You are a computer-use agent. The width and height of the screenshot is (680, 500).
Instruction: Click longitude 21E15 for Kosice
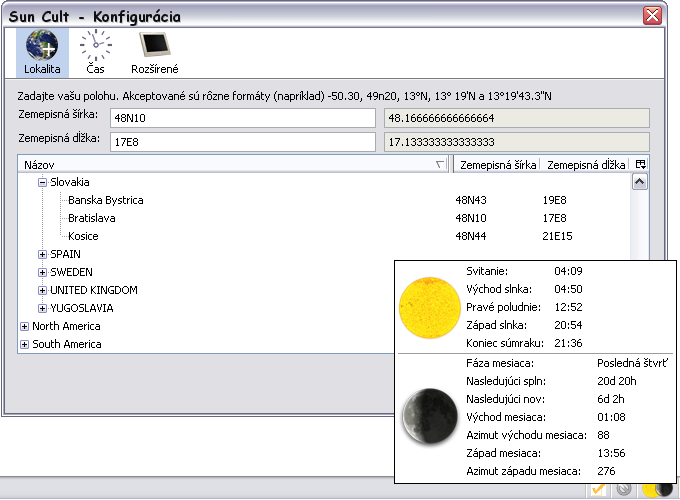pos(557,236)
